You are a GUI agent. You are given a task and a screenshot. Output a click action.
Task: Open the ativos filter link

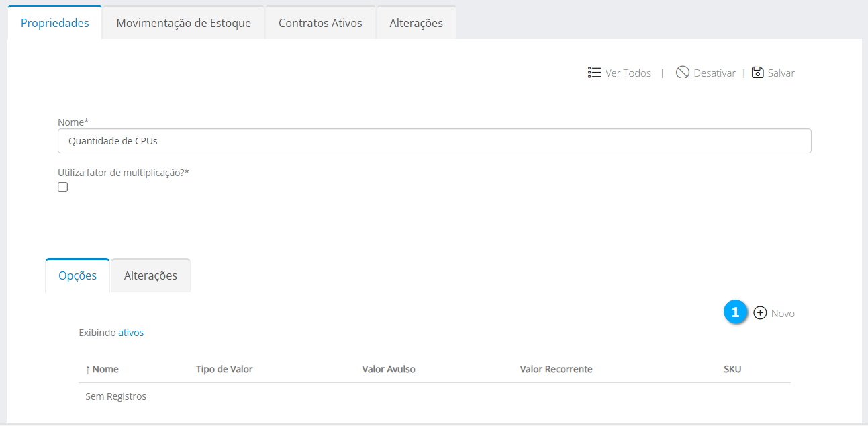131,333
